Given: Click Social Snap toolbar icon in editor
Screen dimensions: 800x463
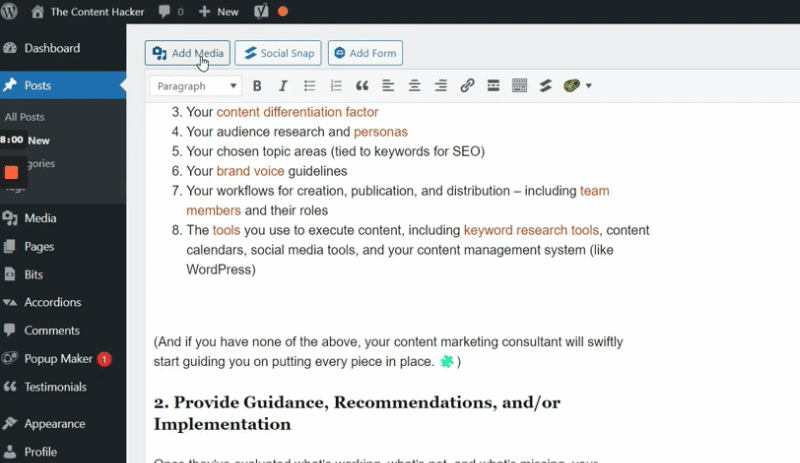Looking at the screenshot, I should 545,86.
